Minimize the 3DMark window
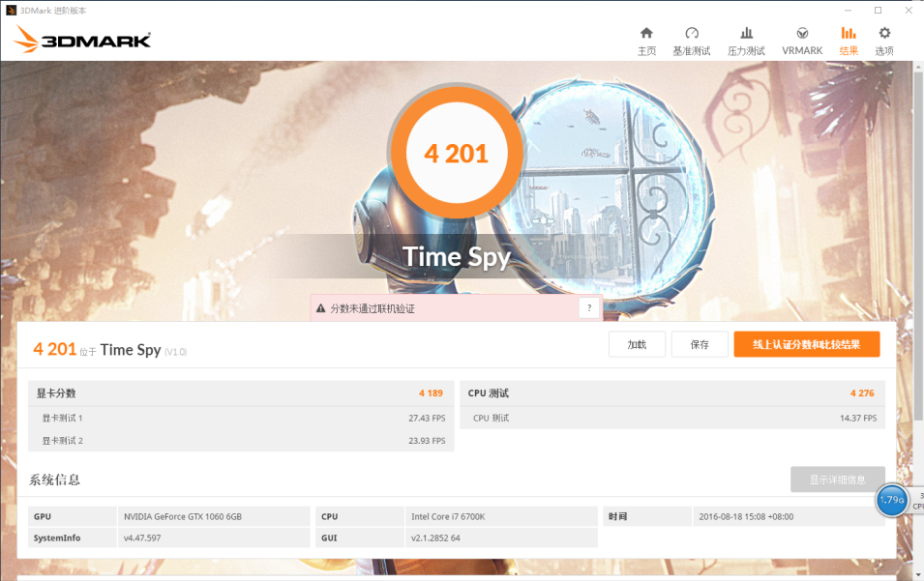 point(848,10)
